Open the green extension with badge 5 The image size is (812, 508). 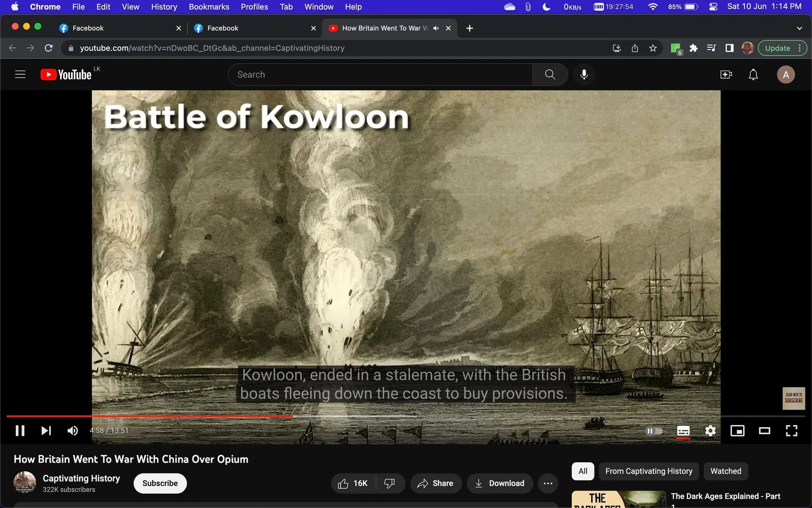click(676, 48)
